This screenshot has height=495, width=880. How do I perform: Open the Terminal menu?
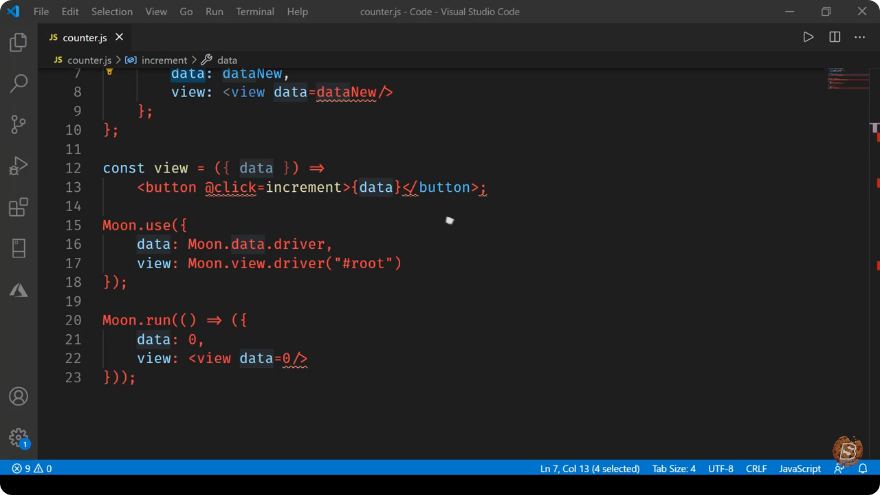click(255, 11)
